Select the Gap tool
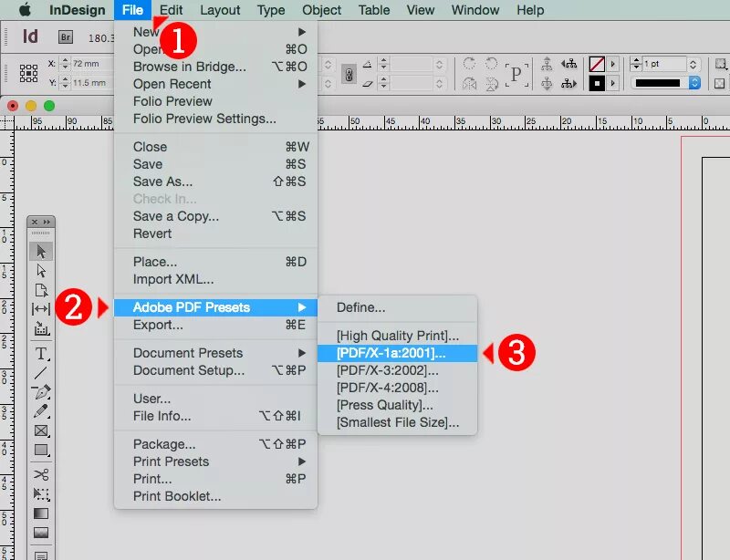730x560 pixels. pyautogui.click(x=41, y=309)
